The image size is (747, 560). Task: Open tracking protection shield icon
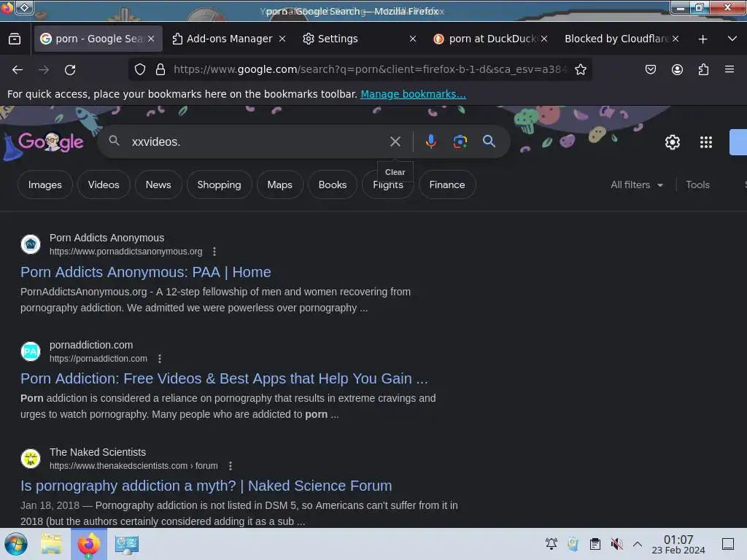[x=139, y=69]
